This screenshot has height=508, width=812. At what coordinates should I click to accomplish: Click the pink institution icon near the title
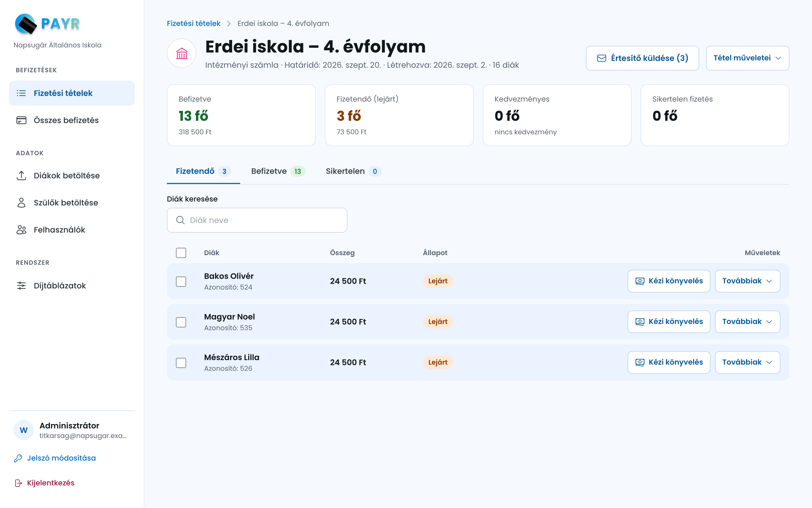pyautogui.click(x=182, y=53)
